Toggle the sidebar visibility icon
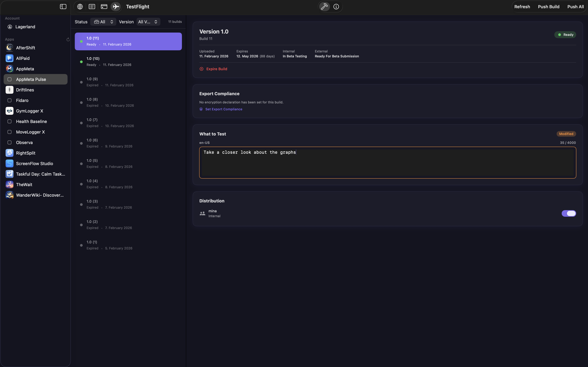This screenshot has width=588, height=367. tap(63, 7)
